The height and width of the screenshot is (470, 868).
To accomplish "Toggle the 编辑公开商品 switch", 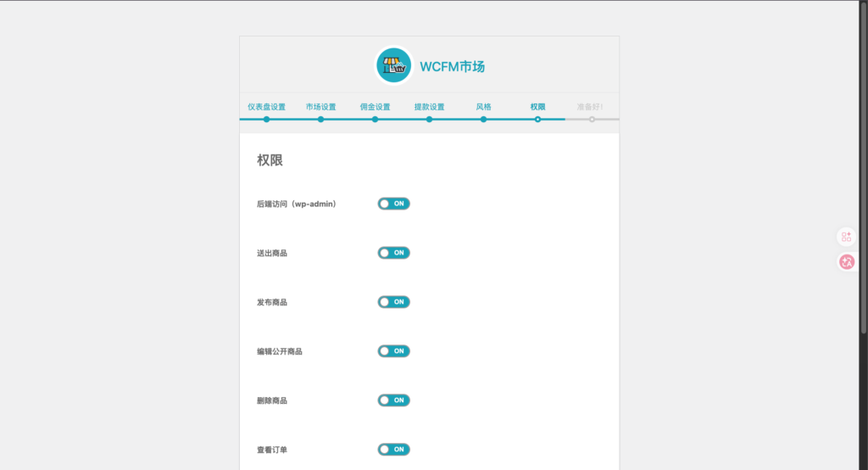I will pos(393,351).
